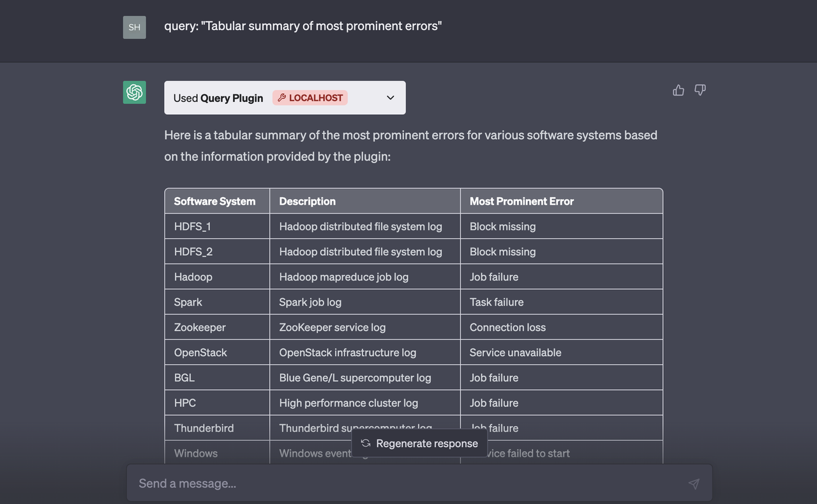This screenshot has height=504, width=817.
Task: Click the OpenStack infrastructure log cell
Action: coord(365,352)
